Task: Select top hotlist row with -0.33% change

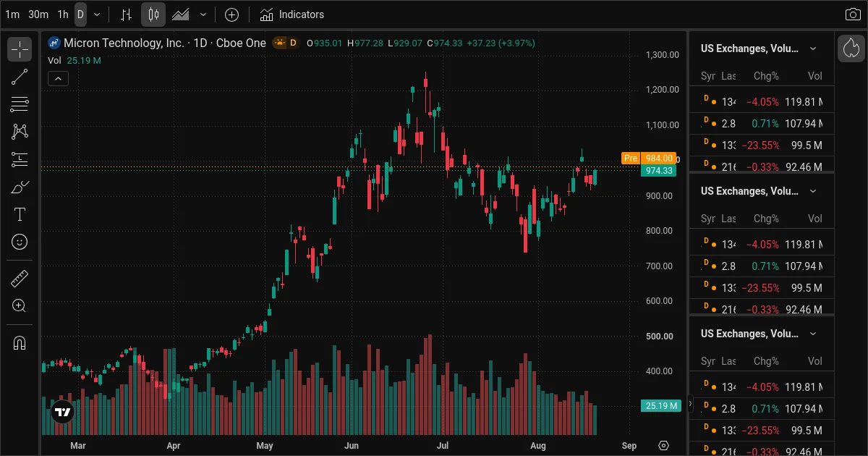Action: pos(762,166)
